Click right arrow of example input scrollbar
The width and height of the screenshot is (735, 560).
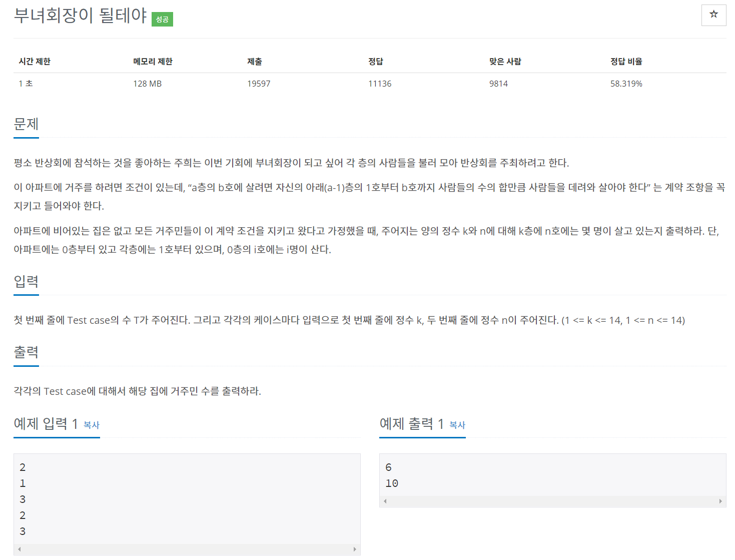[x=355, y=549]
